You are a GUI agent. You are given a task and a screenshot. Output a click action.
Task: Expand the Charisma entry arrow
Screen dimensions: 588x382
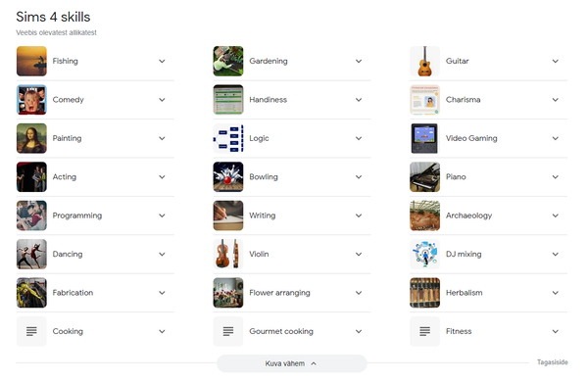pos(555,100)
